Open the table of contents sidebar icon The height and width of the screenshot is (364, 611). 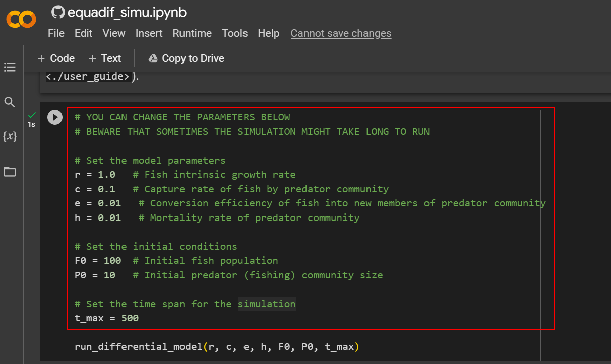(x=10, y=67)
